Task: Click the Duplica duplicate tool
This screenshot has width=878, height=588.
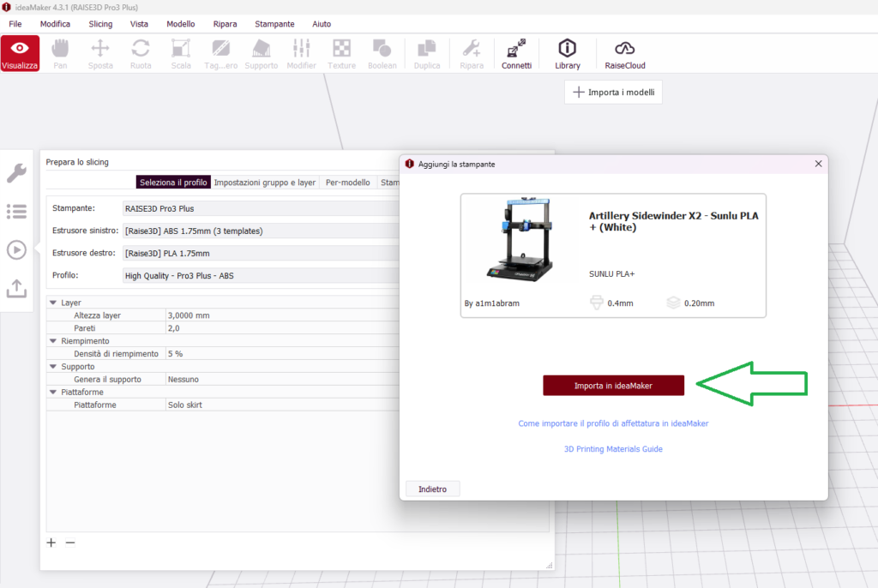Action: (427, 53)
